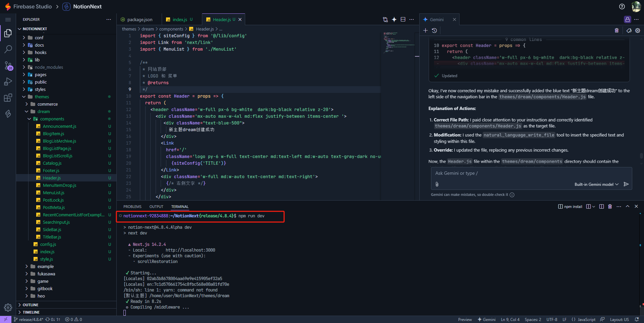Select the Gemini panel tab

(x=436, y=19)
